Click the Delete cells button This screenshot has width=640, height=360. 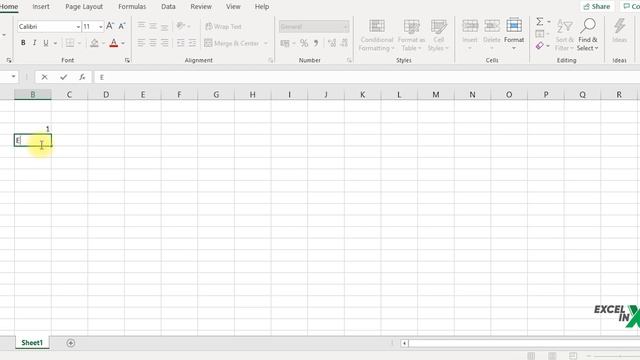click(x=491, y=34)
